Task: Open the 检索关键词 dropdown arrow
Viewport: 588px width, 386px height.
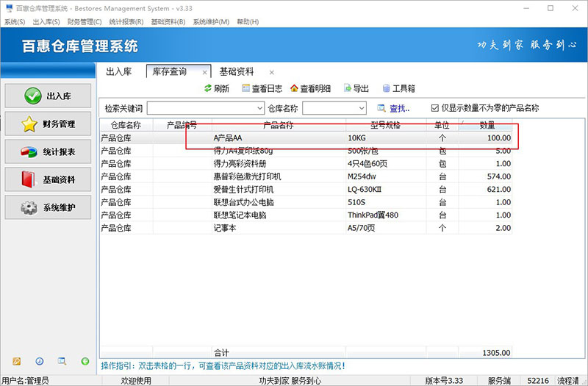Action: click(260, 108)
